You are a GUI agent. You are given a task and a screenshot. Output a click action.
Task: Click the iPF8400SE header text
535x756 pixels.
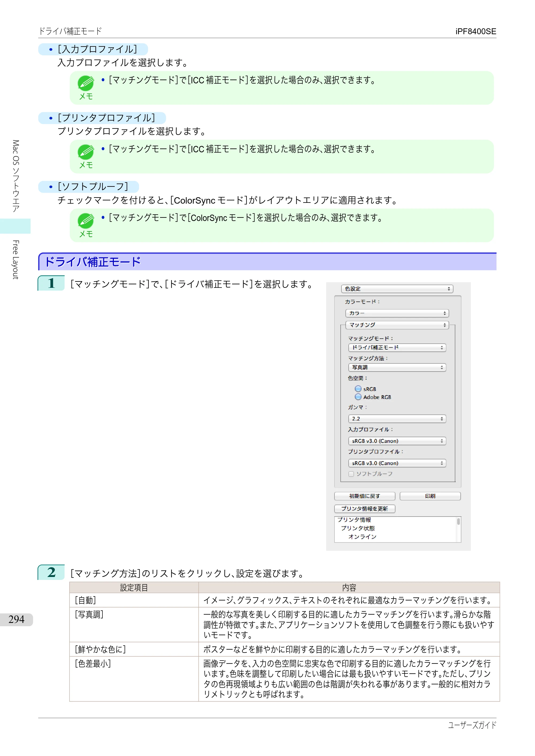[x=476, y=31]
